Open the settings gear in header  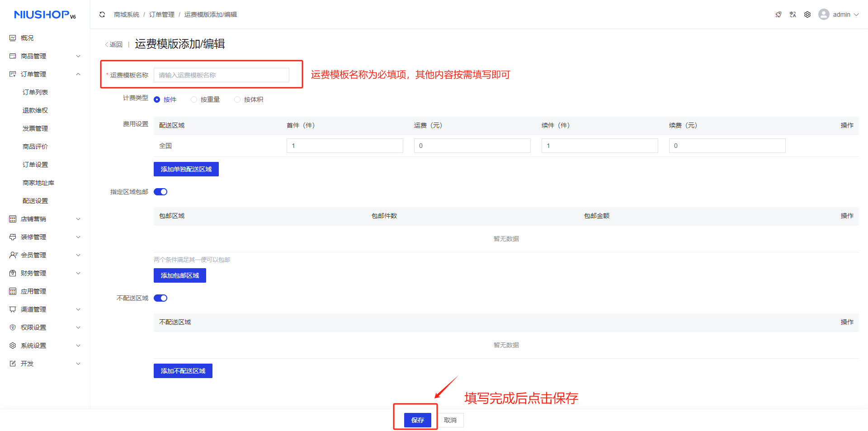(807, 14)
